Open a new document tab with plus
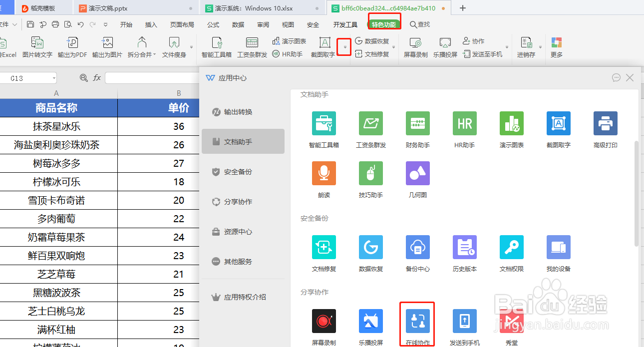 click(463, 8)
